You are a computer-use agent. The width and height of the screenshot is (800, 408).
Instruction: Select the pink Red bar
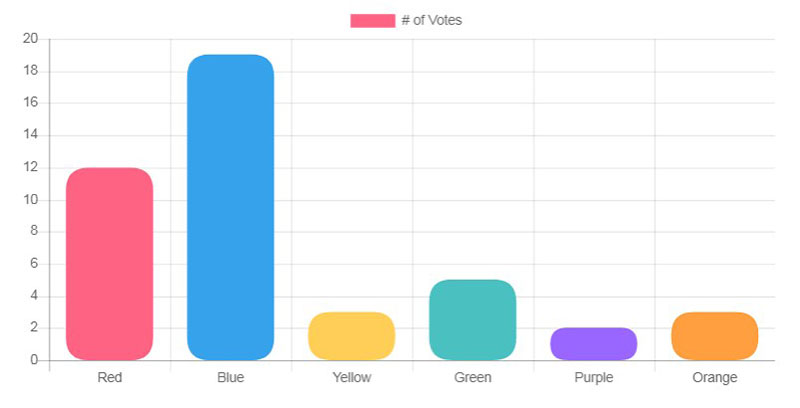pos(110,264)
